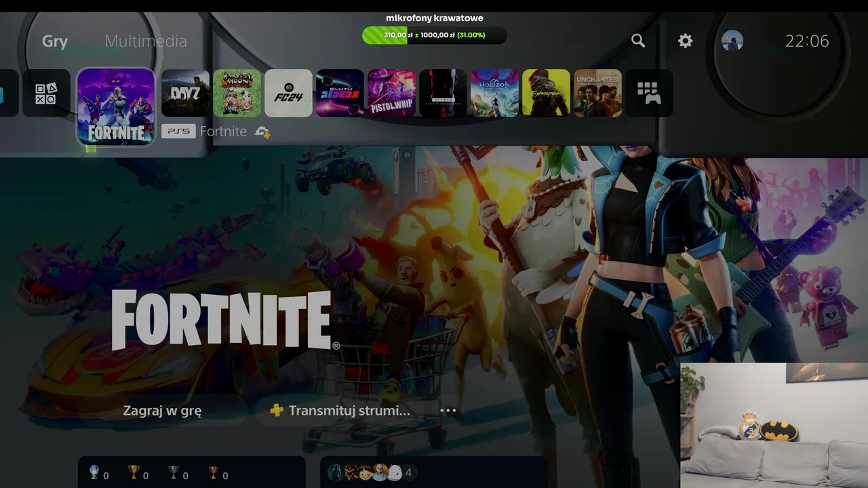Click the 22:06 clock
The image size is (868, 488).
[x=807, y=41]
